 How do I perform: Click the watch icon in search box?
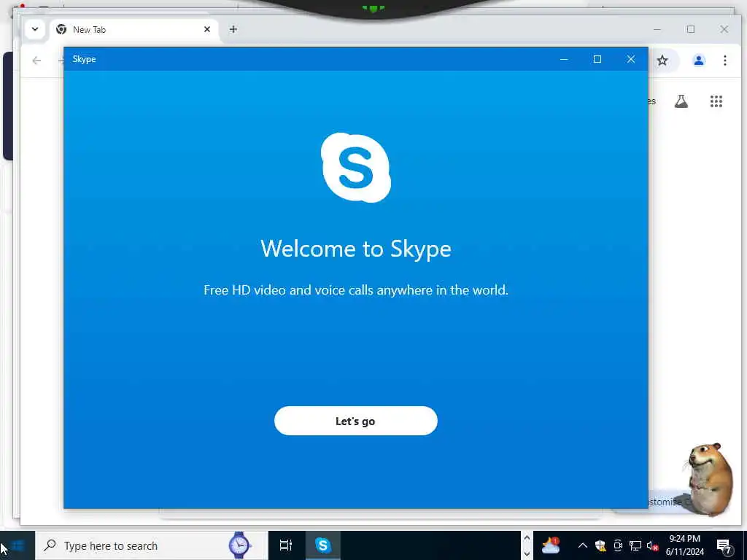tap(239, 545)
